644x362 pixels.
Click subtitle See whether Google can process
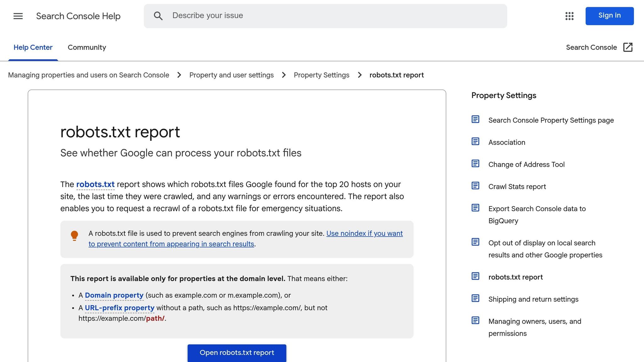pyautogui.click(x=181, y=153)
